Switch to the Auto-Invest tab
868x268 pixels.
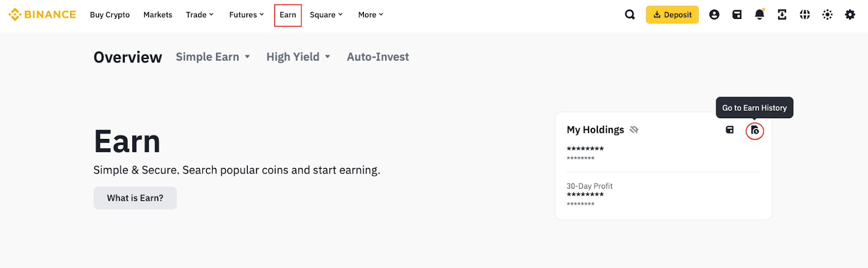[x=378, y=57]
